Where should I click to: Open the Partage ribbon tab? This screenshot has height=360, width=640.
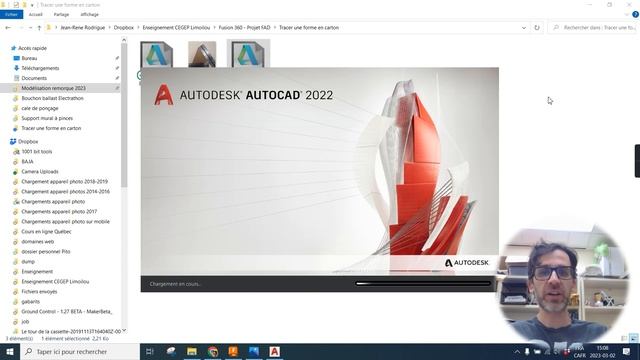tap(61, 14)
